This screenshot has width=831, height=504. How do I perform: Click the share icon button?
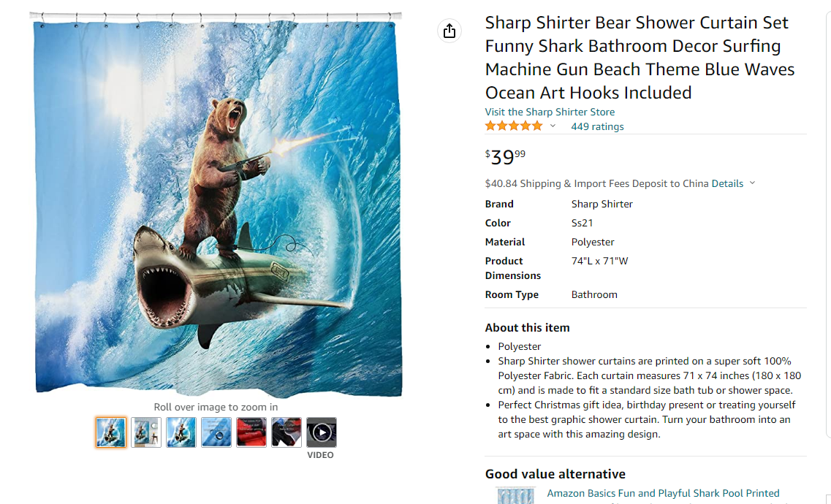pos(449,31)
